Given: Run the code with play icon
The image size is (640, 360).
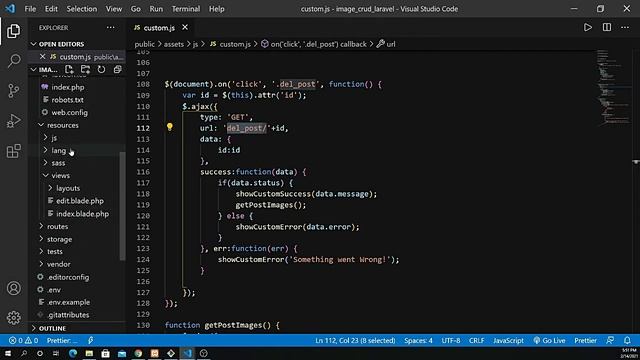Looking at the screenshot, I should click(588, 27).
